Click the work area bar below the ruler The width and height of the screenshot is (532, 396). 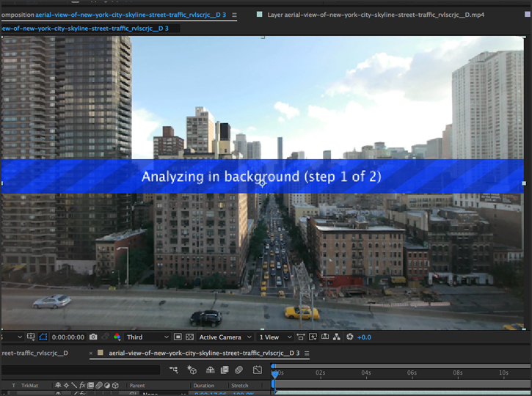tap(402, 384)
